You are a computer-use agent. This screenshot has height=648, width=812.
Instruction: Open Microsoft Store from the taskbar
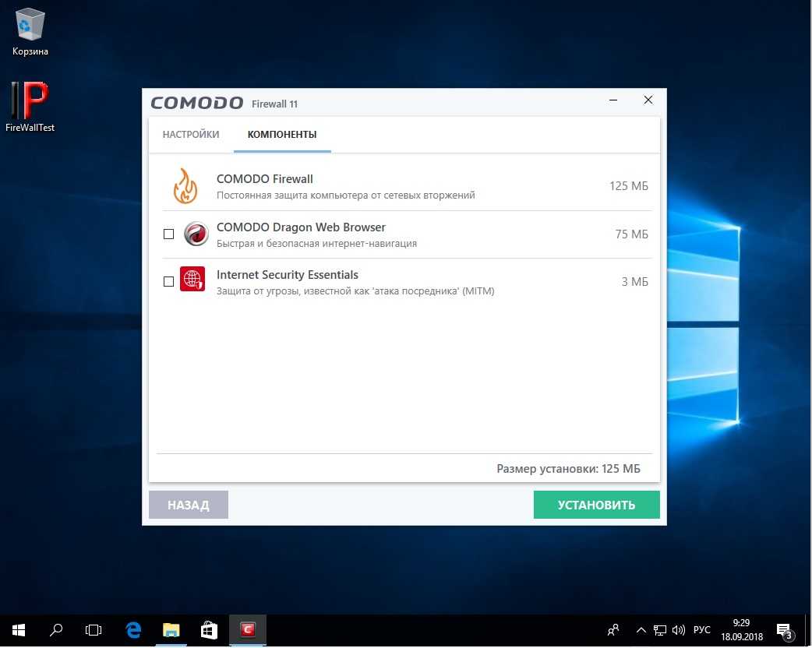click(210, 629)
